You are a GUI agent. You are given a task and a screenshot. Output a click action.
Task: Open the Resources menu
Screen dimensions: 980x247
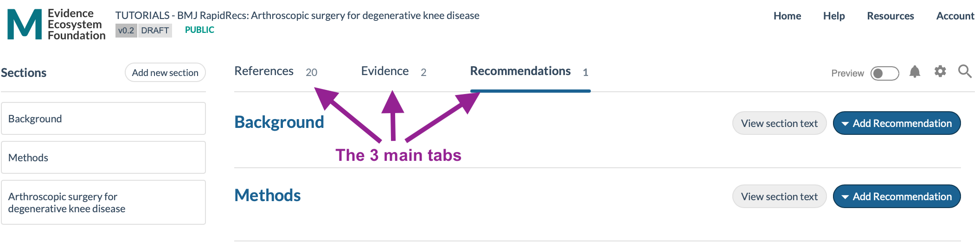pyautogui.click(x=890, y=16)
